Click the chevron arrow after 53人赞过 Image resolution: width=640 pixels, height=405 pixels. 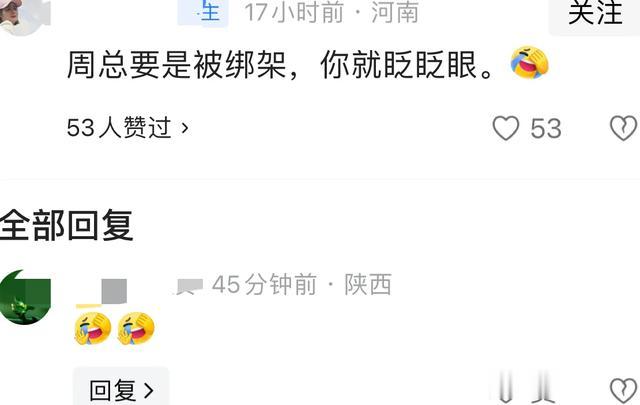(185, 128)
